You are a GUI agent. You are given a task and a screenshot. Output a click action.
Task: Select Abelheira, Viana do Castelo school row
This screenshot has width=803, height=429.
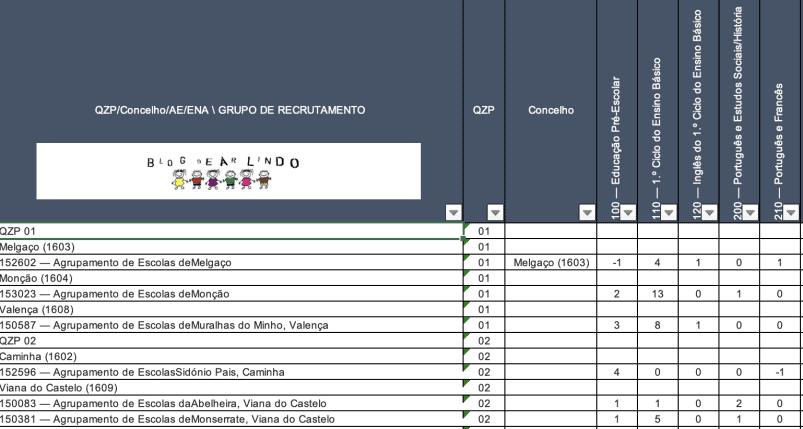pyautogui.click(x=230, y=403)
